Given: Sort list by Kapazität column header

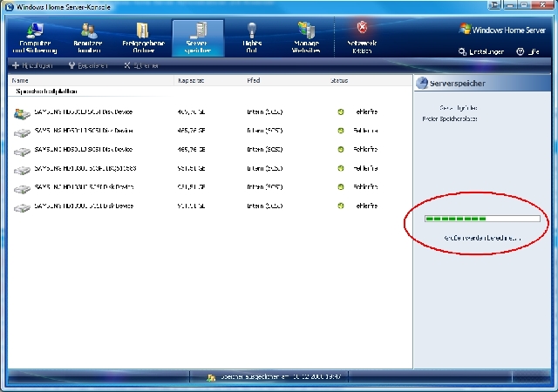Looking at the screenshot, I should click(x=191, y=80).
